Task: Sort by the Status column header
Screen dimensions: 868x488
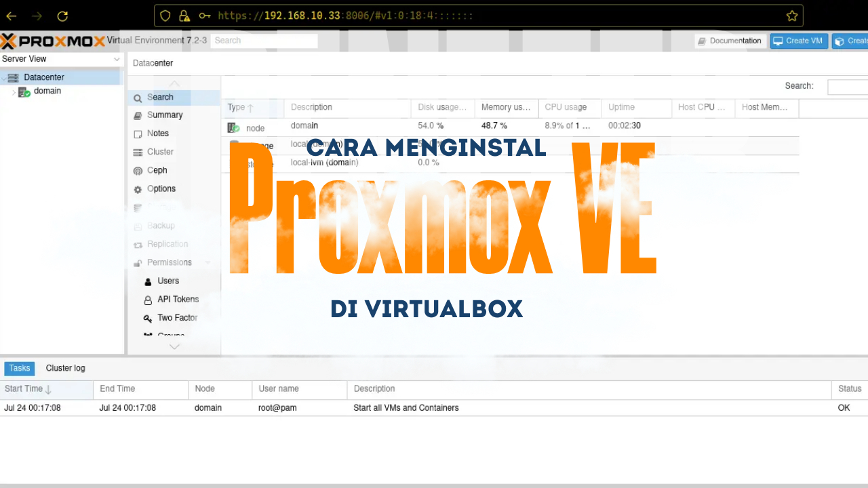Action: pyautogui.click(x=850, y=389)
